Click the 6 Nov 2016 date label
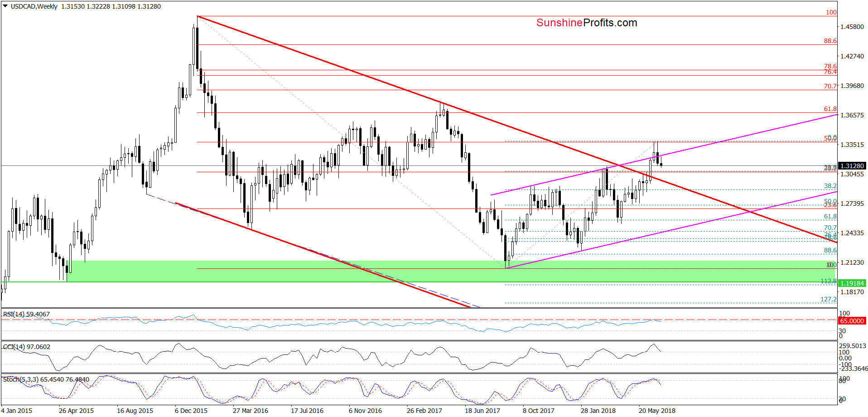The height and width of the screenshot is (417, 868). tap(365, 411)
